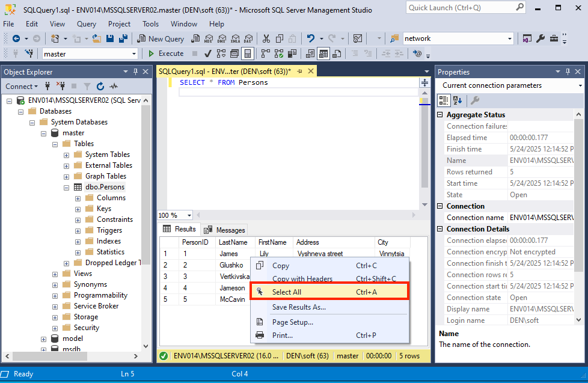Click the DMX query icon

222,38
